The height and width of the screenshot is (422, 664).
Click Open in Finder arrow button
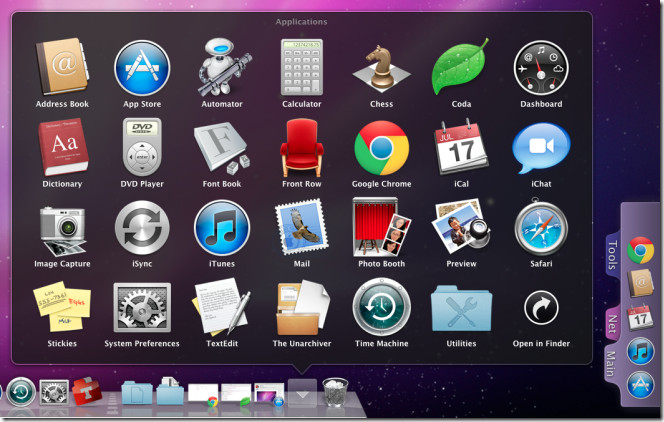tap(541, 308)
